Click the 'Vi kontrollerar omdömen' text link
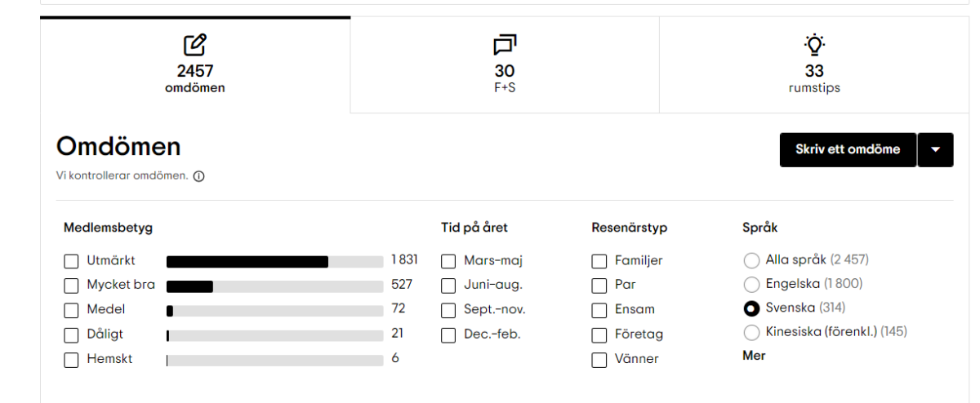Screen dimensions: 980x403 click(122, 176)
